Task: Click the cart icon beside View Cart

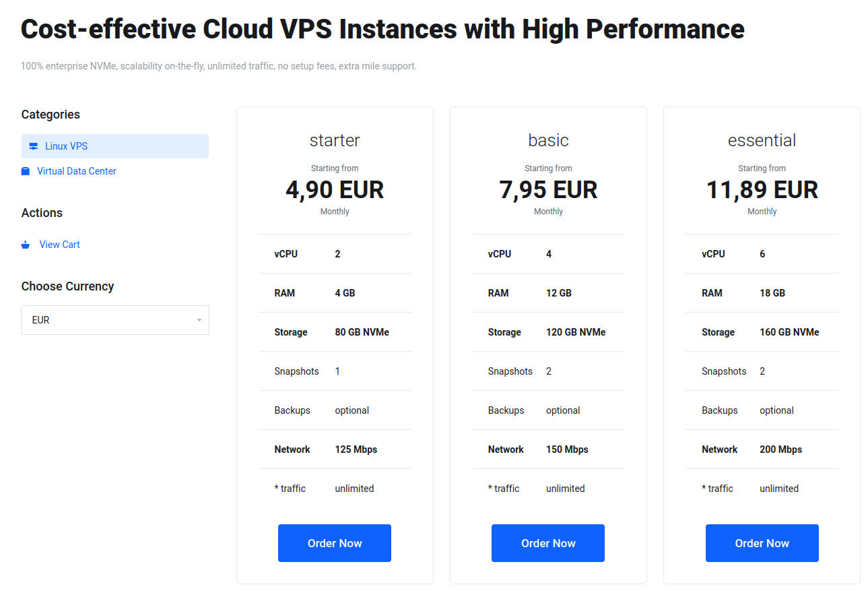Action: click(x=25, y=244)
